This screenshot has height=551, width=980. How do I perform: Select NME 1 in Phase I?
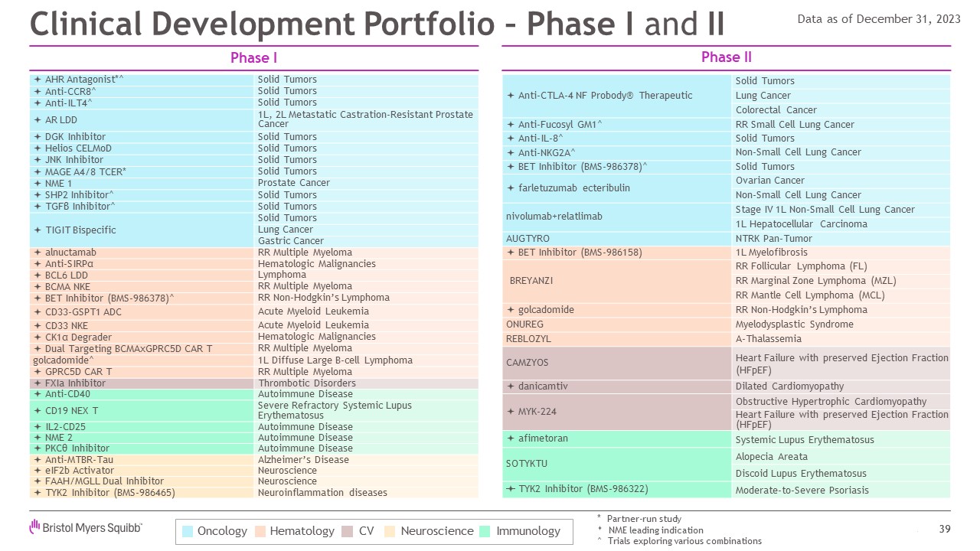(142, 183)
